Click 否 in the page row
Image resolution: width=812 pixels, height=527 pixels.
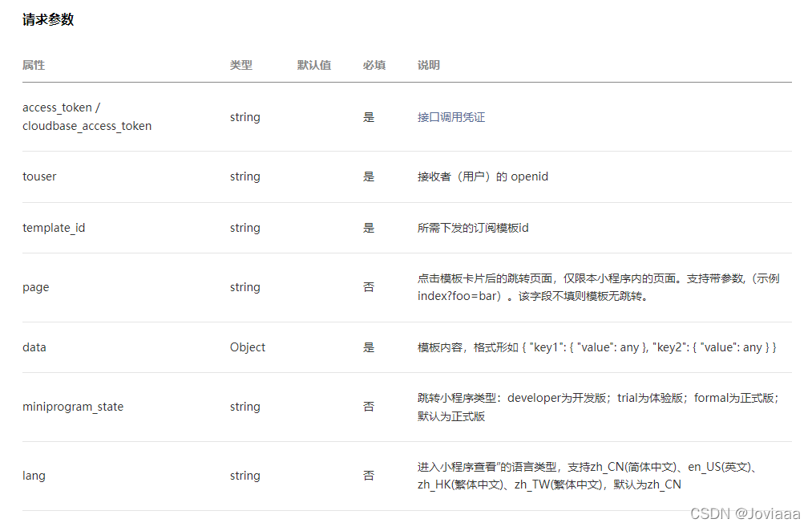click(x=369, y=287)
